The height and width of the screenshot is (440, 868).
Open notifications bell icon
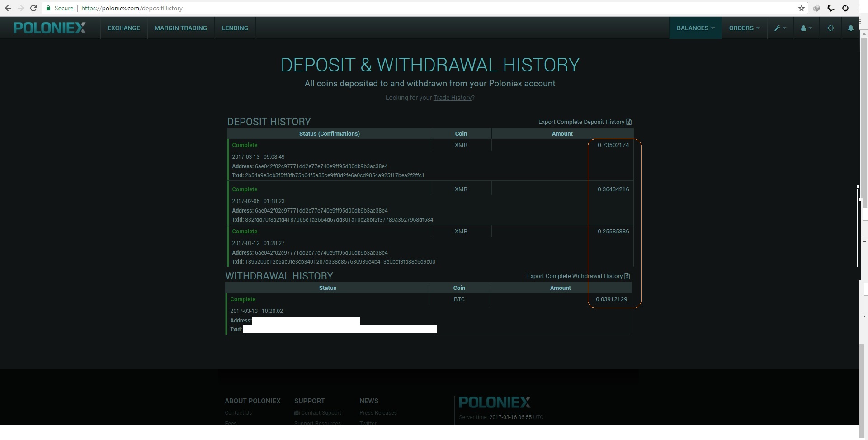pos(850,28)
